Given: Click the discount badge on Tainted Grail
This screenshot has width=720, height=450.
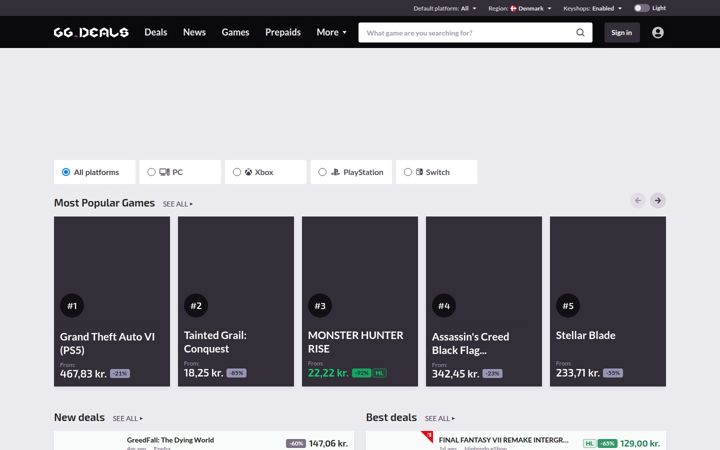Looking at the screenshot, I should pyautogui.click(x=236, y=373).
